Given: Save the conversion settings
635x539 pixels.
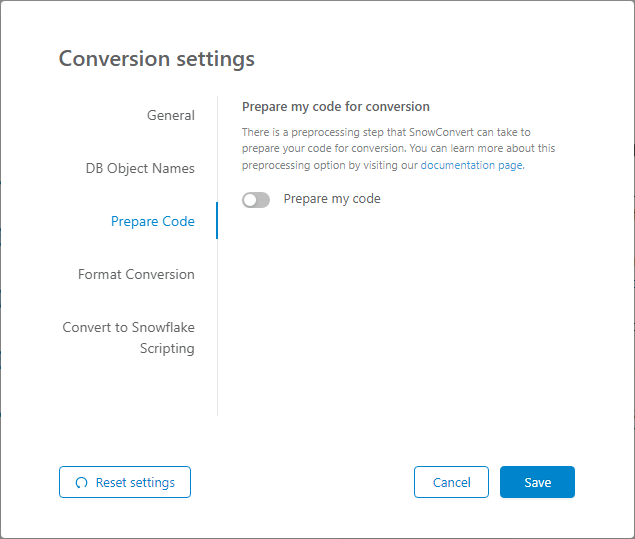Looking at the screenshot, I should pos(537,482).
